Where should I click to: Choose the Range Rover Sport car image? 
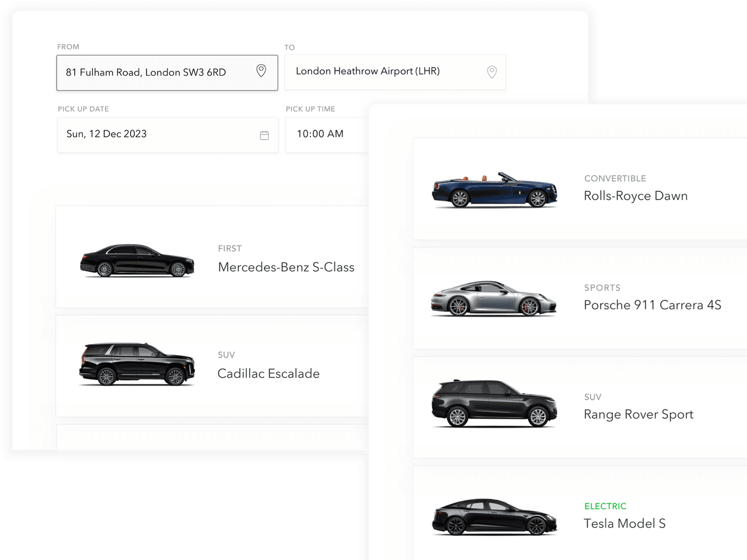point(494,404)
